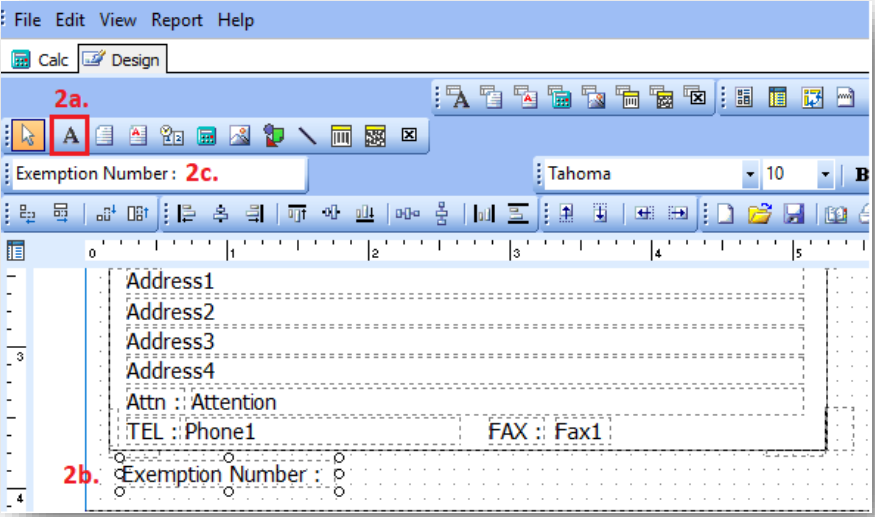Viewport: 875px width, 517px height.
Task: Open the Report menu
Action: [x=177, y=20]
